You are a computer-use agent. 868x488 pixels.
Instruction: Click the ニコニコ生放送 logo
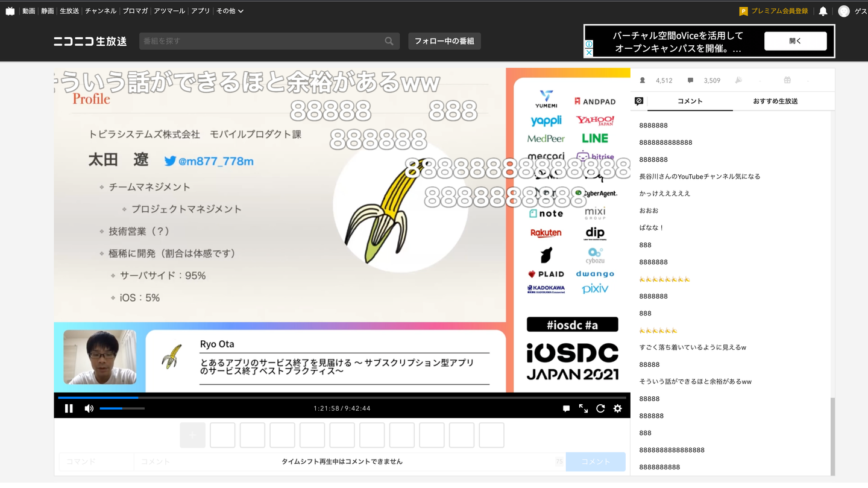point(90,41)
